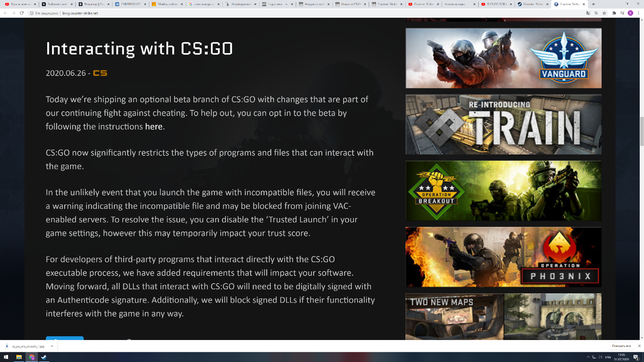Click the page vertical scrollbar

point(641,131)
